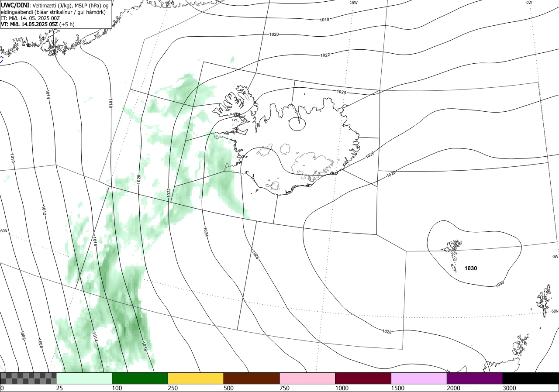Click the legend value 25

59,388
